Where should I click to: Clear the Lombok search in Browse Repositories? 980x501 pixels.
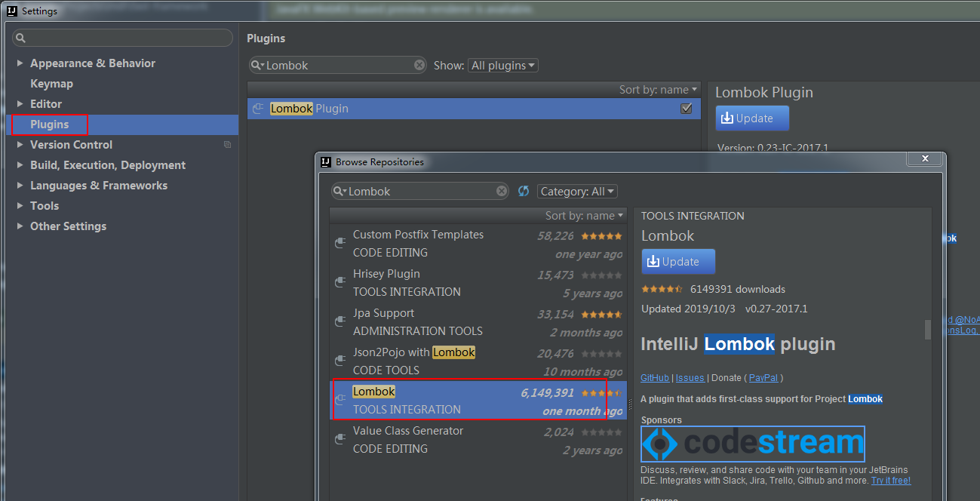click(502, 192)
